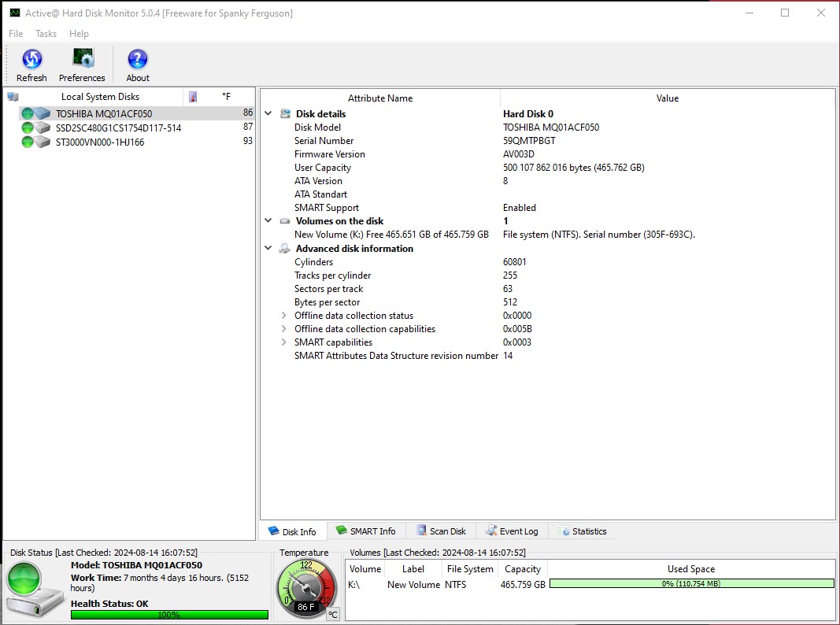Click the health status icon for TOSHIBA MQ01ACF050

tap(27, 113)
